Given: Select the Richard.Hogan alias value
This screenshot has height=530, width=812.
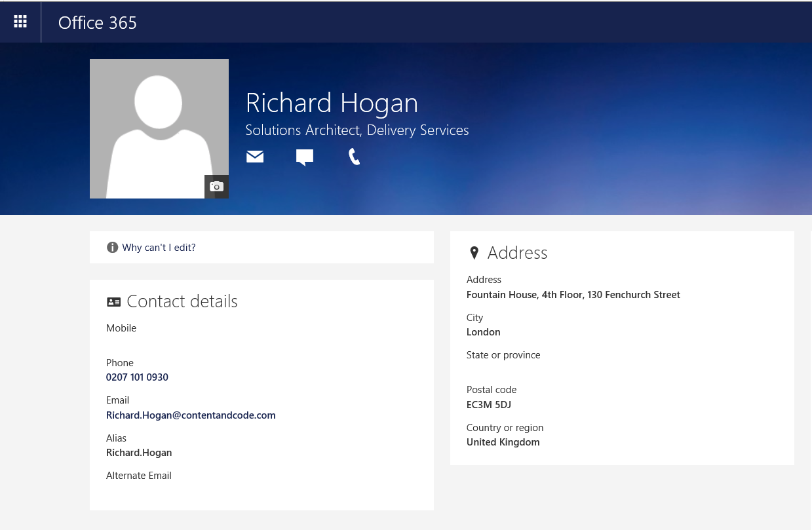Looking at the screenshot, I should pyautogui.click(x=139, y=453).
